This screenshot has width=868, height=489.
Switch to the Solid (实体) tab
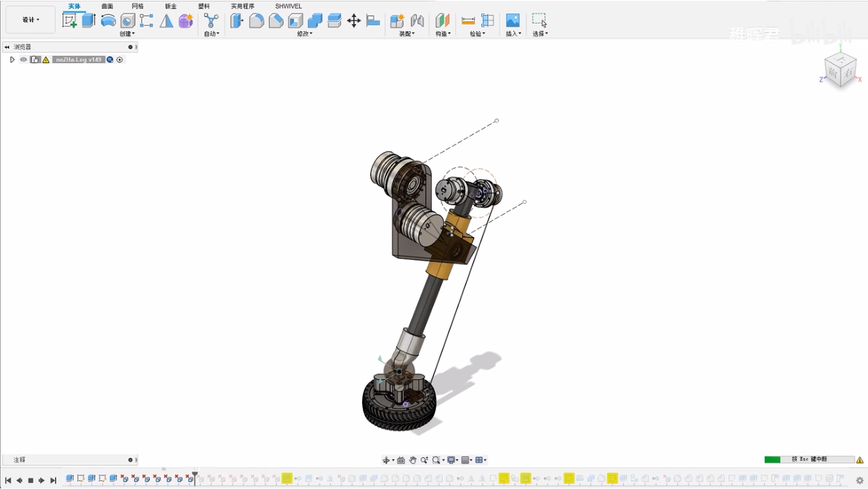(74, 6)
